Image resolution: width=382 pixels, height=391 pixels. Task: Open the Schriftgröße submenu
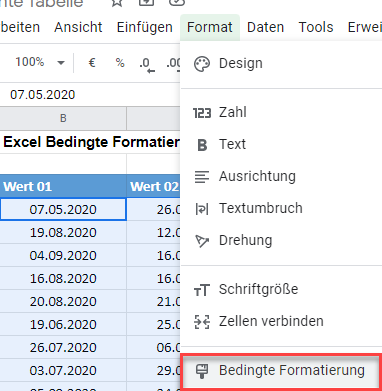(281, 289)
